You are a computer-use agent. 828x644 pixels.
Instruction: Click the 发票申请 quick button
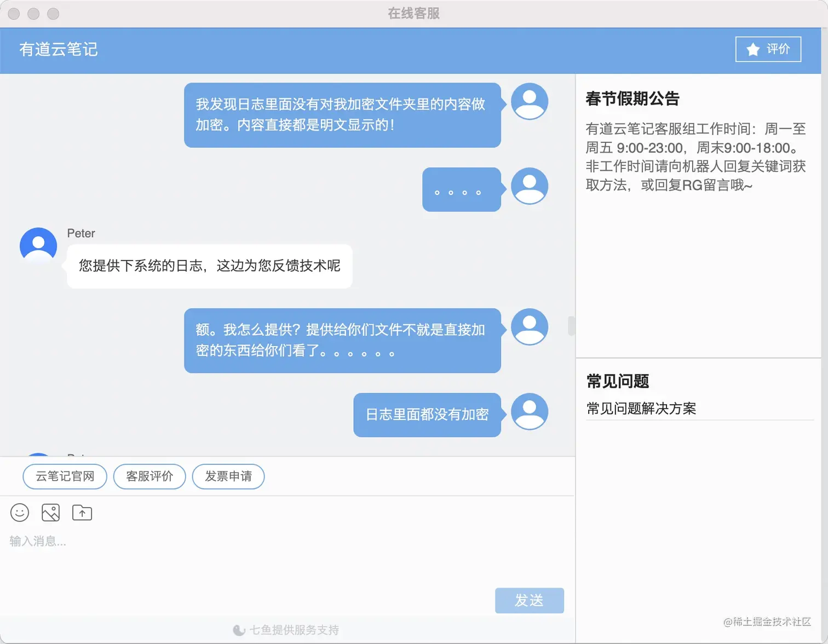228,476
